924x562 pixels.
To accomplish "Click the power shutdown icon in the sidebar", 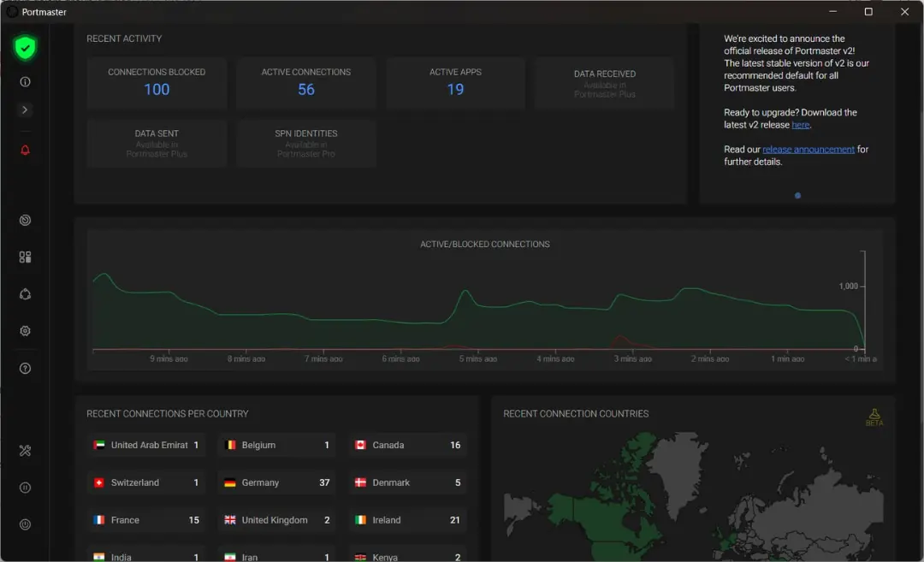I will pos(25,524).
